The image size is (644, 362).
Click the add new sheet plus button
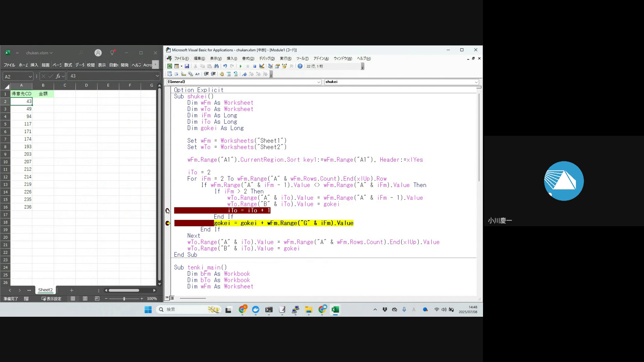coord(71,290)
